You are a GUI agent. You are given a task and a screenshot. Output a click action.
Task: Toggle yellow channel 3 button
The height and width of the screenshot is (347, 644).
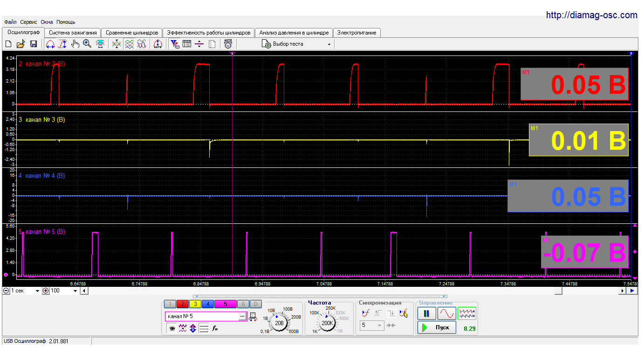[x=195, y=304]
